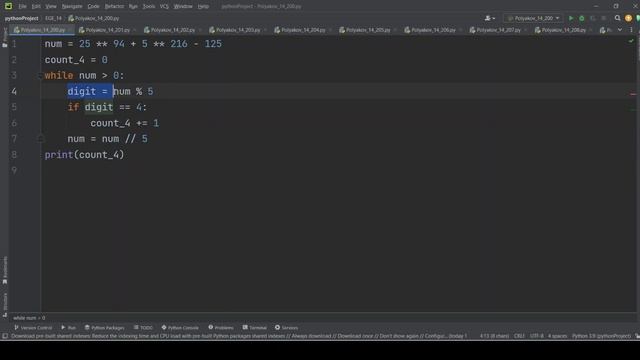Open IDE updates orange icon

pyautogui.click(x=628, y=18)
